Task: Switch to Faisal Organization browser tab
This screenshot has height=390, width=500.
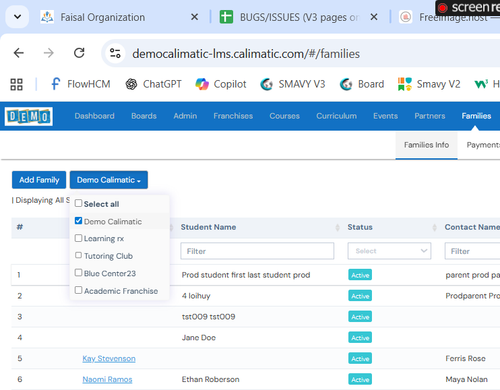Action: pos(102,17)
